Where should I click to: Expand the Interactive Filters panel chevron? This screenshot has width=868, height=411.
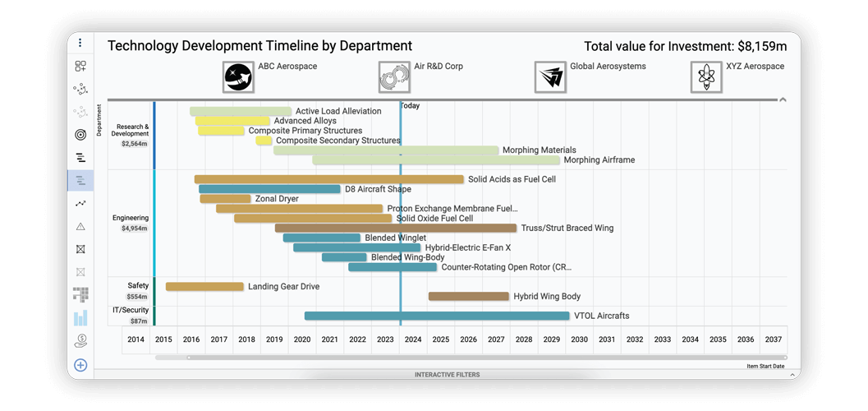pyautogui.click(x=792, y=375)
